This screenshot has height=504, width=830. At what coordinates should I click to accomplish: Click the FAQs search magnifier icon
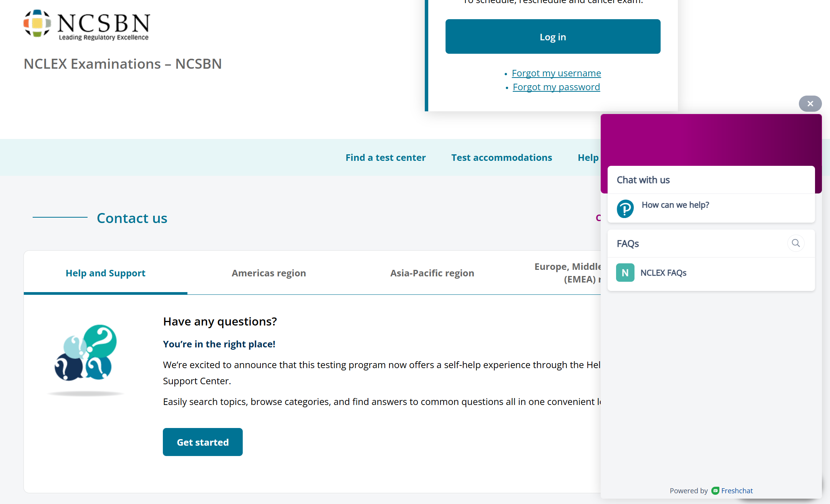tap(796, 243)
